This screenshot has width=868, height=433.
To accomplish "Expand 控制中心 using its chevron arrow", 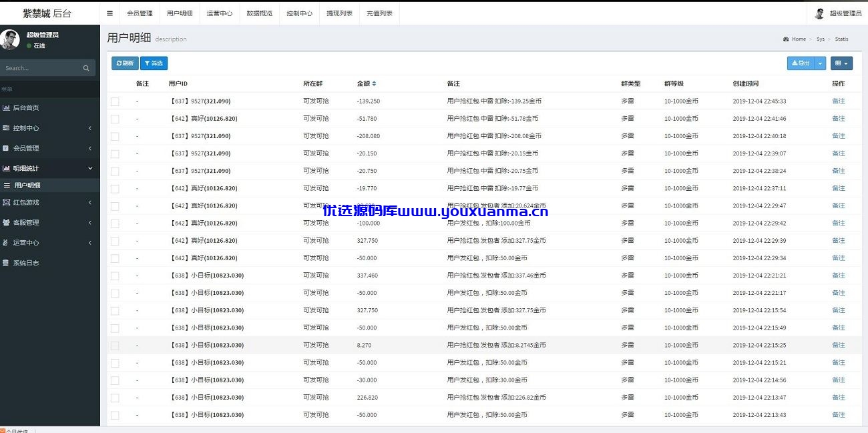I will [x=90, y=128].
